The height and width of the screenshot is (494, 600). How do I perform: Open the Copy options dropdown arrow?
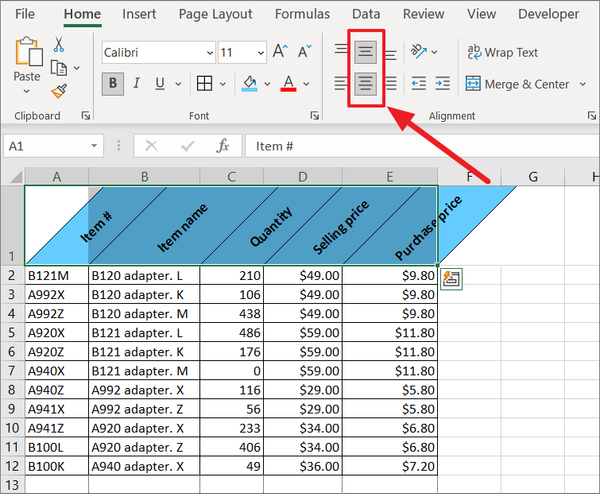pyautogui.click(x=77, y=68)
